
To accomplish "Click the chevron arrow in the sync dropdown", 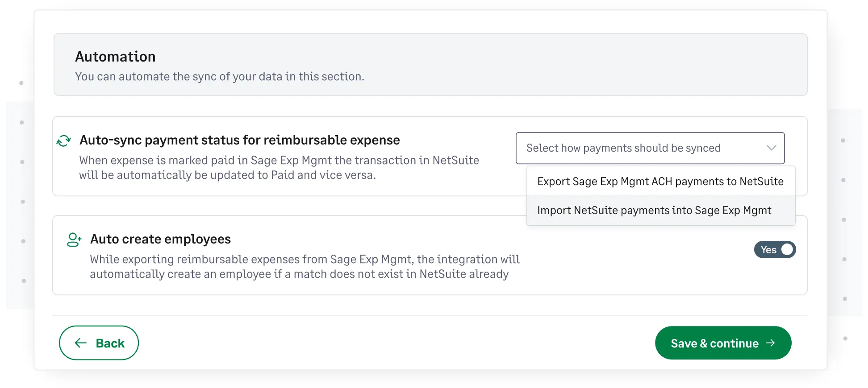I will point(771,148).
